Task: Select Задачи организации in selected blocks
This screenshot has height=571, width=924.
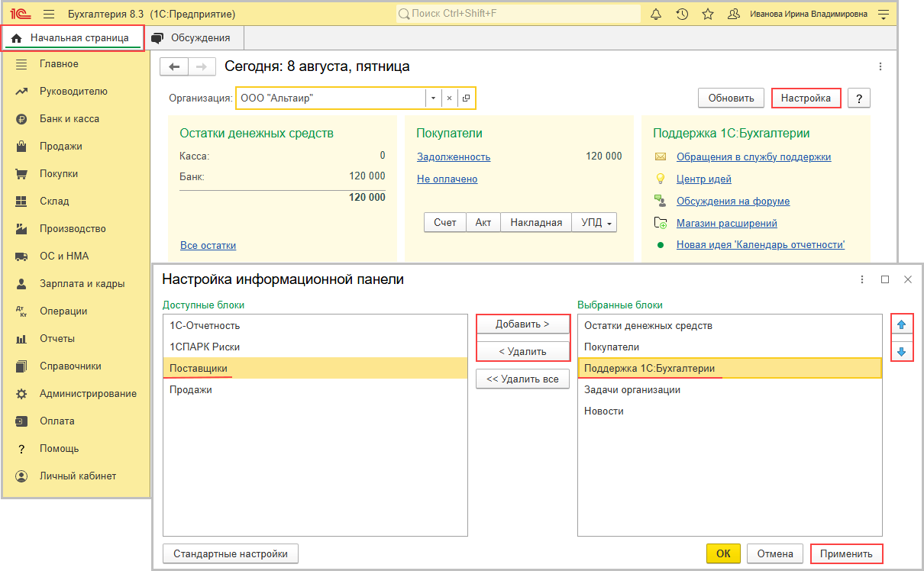Action: click(x=730, y=390)
